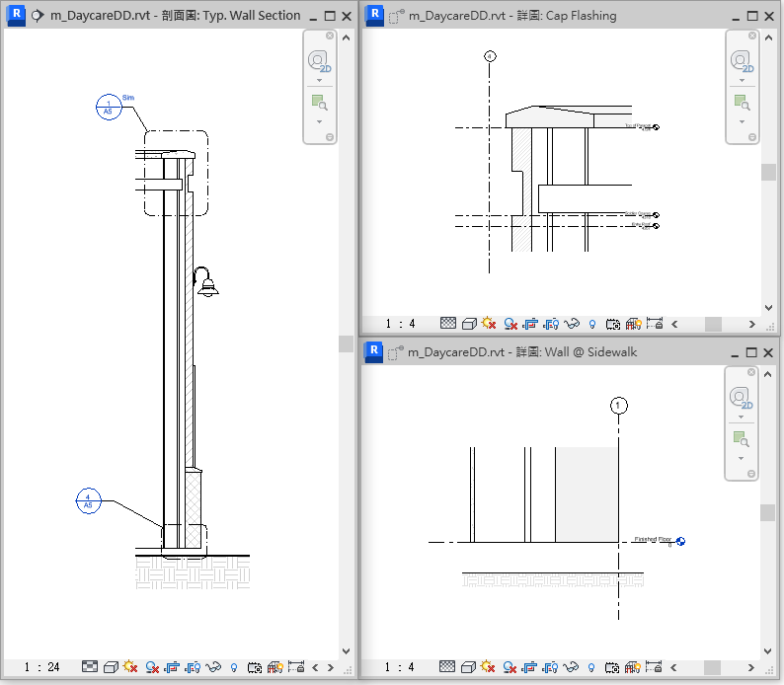Open the 1 : 4 scale list in Cap Flashing view

[401, 324]
